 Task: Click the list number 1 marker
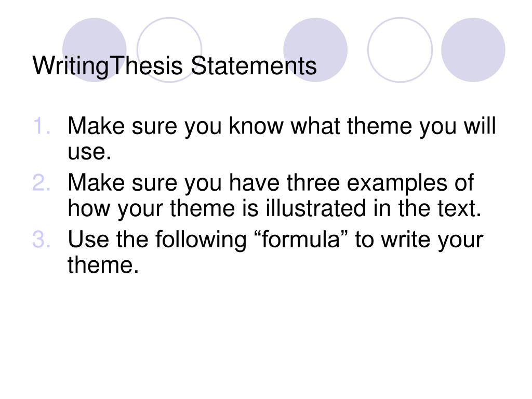click(42, 126)
